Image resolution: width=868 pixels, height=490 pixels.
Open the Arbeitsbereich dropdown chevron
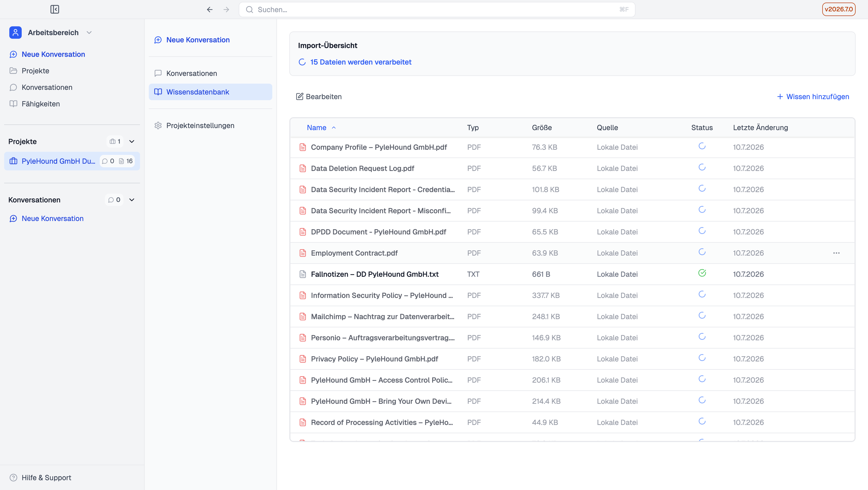click(89, 33)
